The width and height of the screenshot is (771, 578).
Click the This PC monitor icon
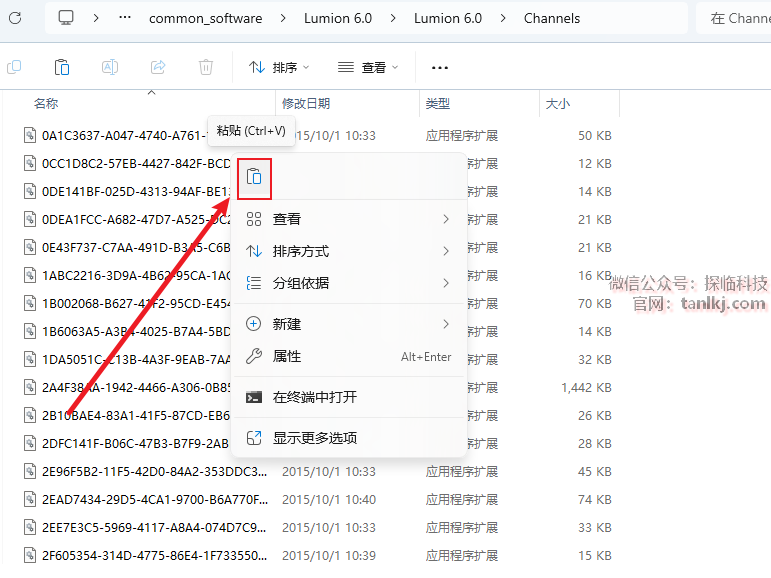pos(66,18)
